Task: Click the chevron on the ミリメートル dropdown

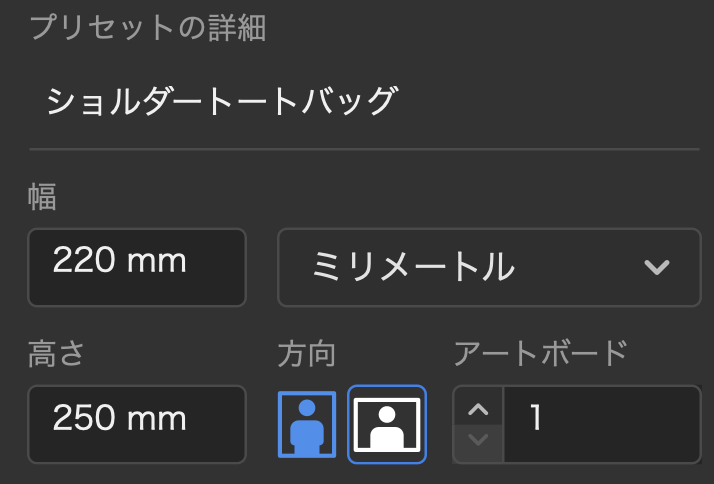Action: click(x=657, y=267)
